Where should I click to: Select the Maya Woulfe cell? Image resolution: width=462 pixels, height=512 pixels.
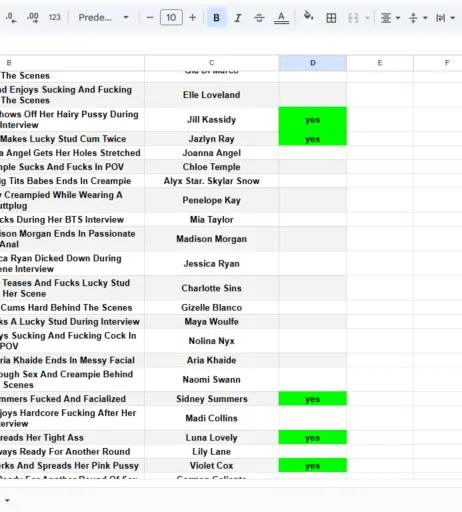click(212, 321)
